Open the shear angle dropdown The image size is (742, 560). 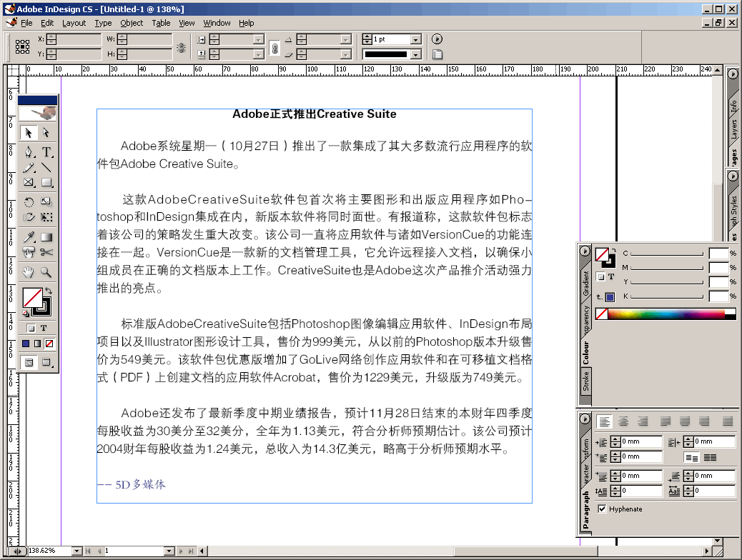(346, 54)
